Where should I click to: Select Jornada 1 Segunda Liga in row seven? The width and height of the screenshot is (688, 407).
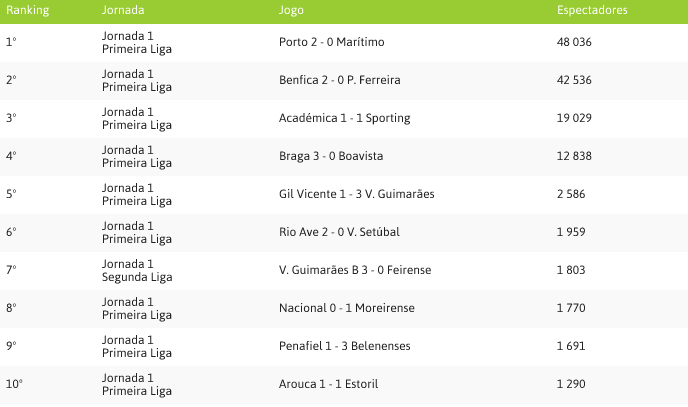pos(137,271)
